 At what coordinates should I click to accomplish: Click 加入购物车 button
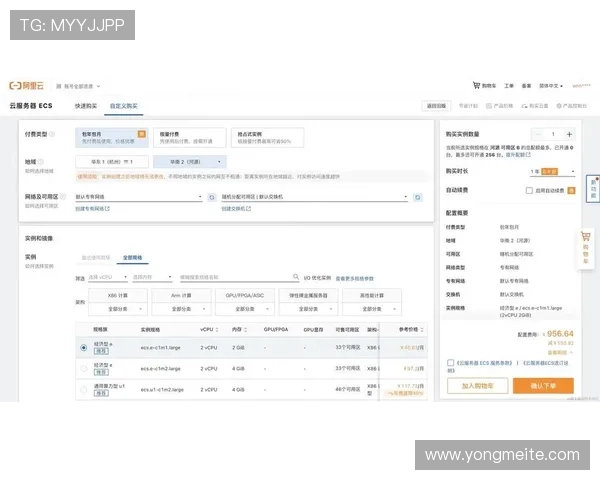477,386
